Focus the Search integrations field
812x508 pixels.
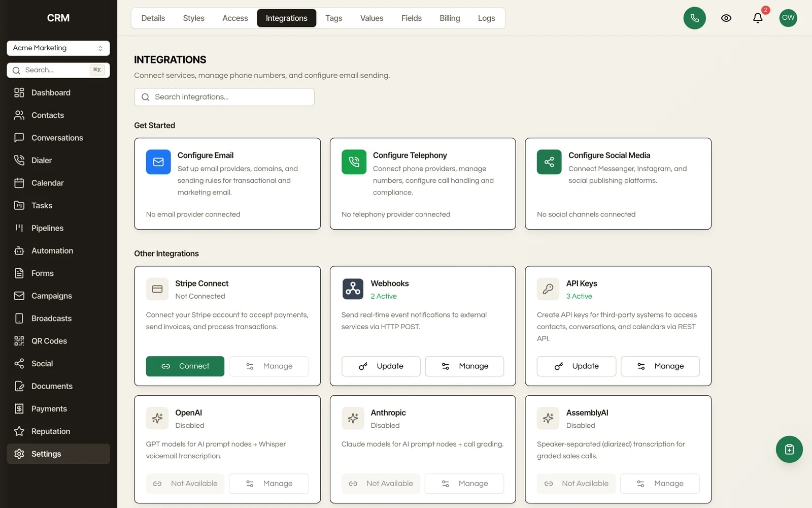click(x=224, y=97)
